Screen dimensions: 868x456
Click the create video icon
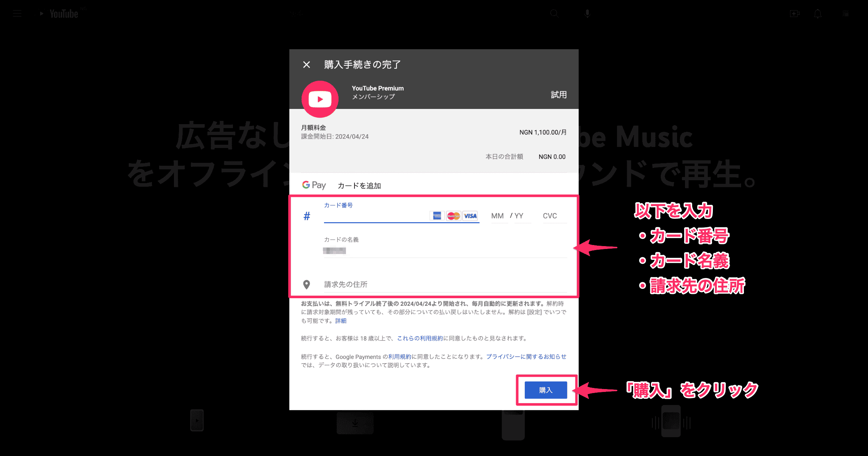click(x=795, y=14)
